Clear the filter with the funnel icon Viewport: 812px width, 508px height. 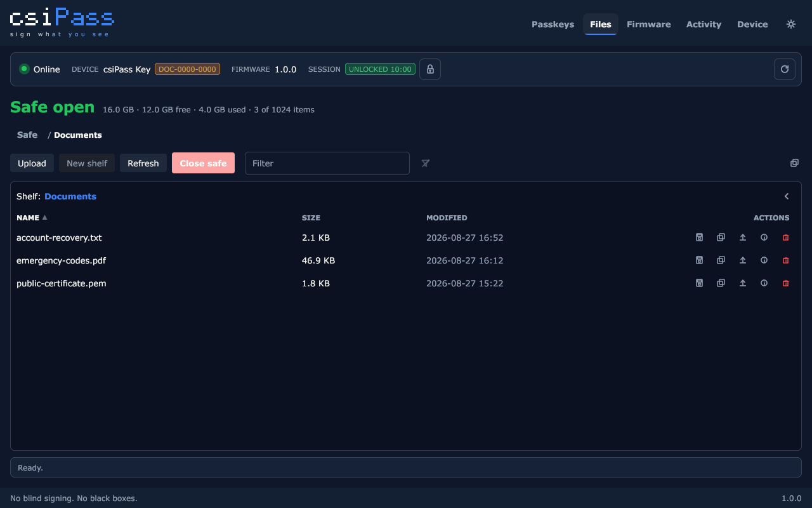click(x=426, y=163)
